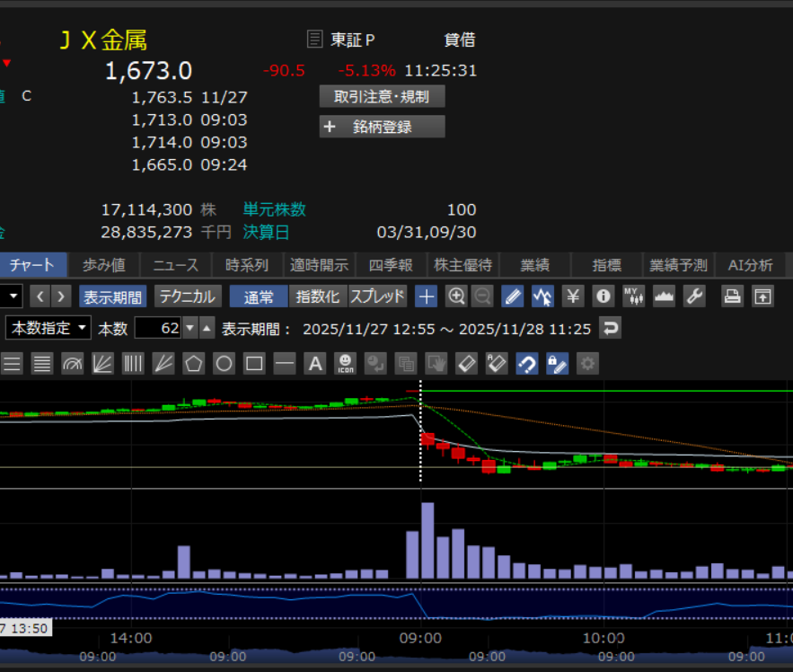The width and height of the screenshot is (793, 672).
Task: Click the yen currency icon
Action: 573,296
